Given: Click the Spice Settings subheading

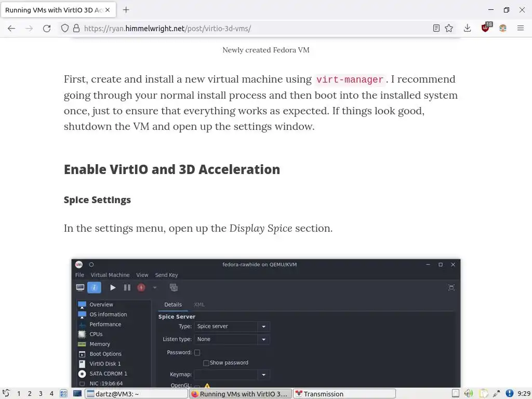Looking at the screenshot, I should [x=97, y=200].
